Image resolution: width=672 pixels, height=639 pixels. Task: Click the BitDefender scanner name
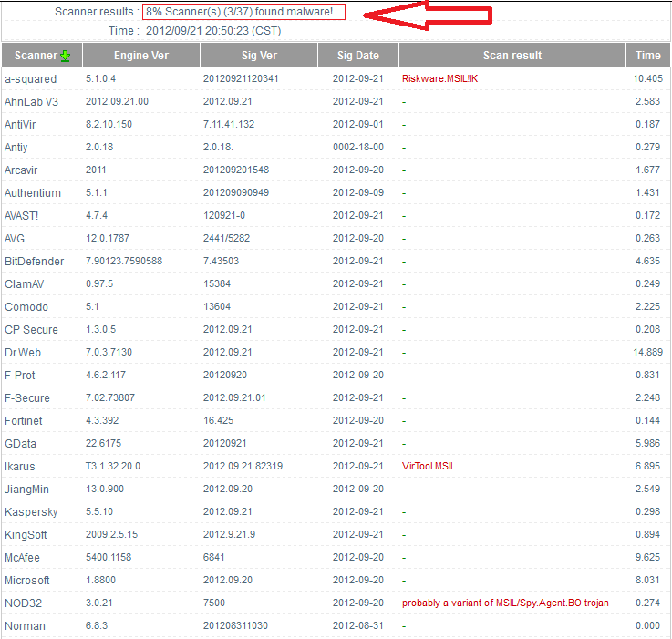coord(35,261)
